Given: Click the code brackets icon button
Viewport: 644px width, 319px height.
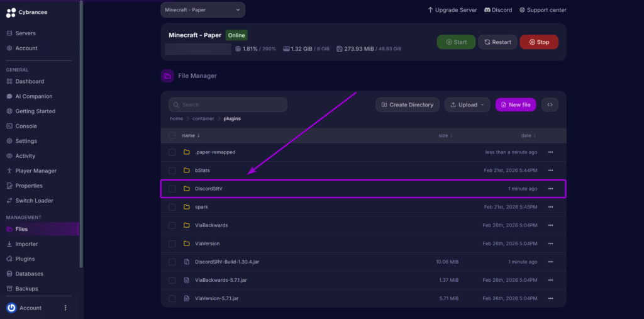Looking at the screenshot, I should click(x=550, y=105).
